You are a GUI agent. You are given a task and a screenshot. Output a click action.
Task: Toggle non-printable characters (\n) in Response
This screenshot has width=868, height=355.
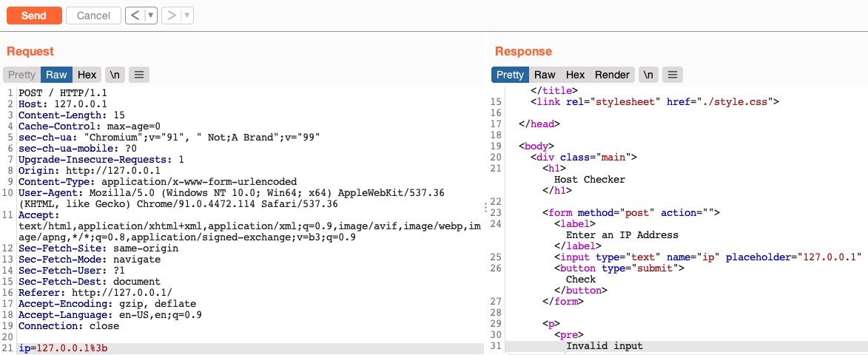click(648, 75)
